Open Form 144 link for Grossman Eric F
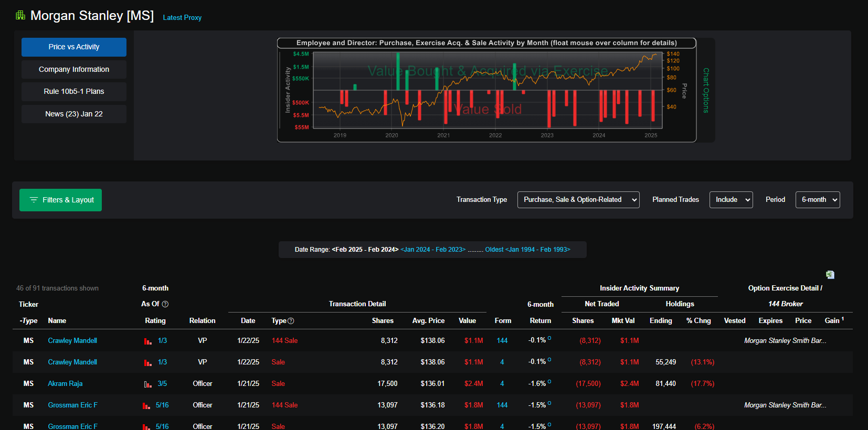This screenshot has height=430, width=868. [x=502, y=405]
